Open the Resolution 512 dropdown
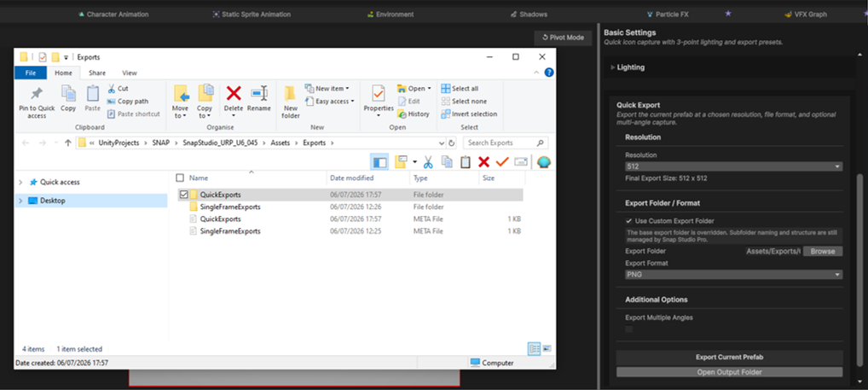 click(733, 166)
